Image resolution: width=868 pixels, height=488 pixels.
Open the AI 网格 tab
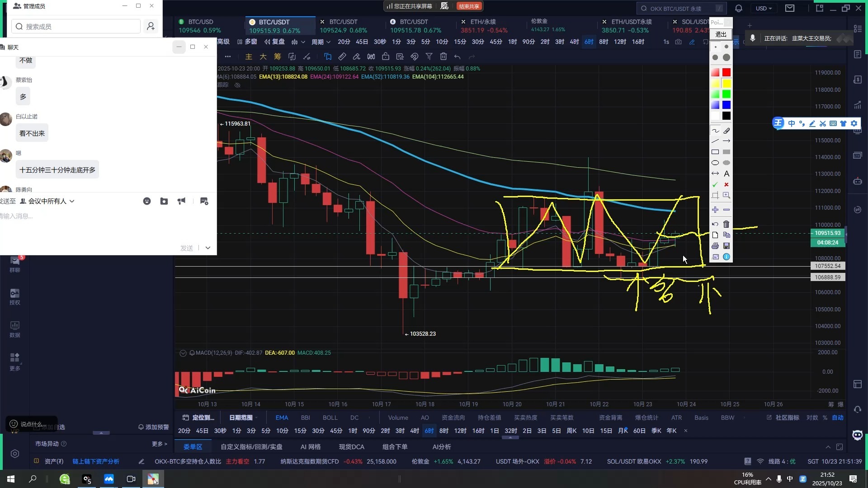[x=311, y=446]
